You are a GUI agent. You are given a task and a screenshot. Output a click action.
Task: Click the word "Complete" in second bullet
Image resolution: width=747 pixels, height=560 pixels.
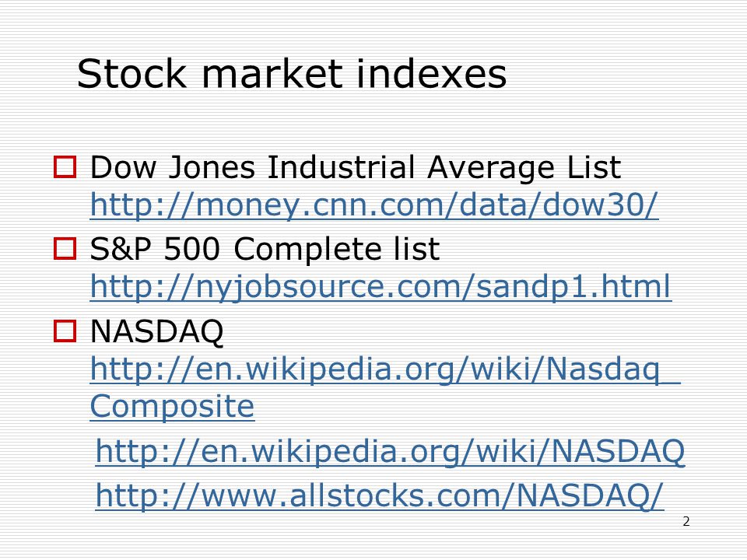pos(309,250)
